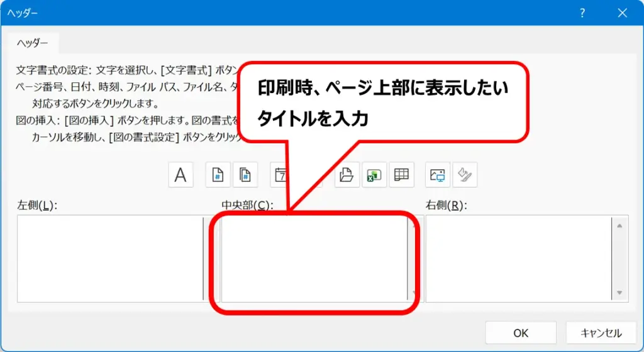644x352 pixels.
Task: Click the 右側(R) label
Action: tap(449, 206)
